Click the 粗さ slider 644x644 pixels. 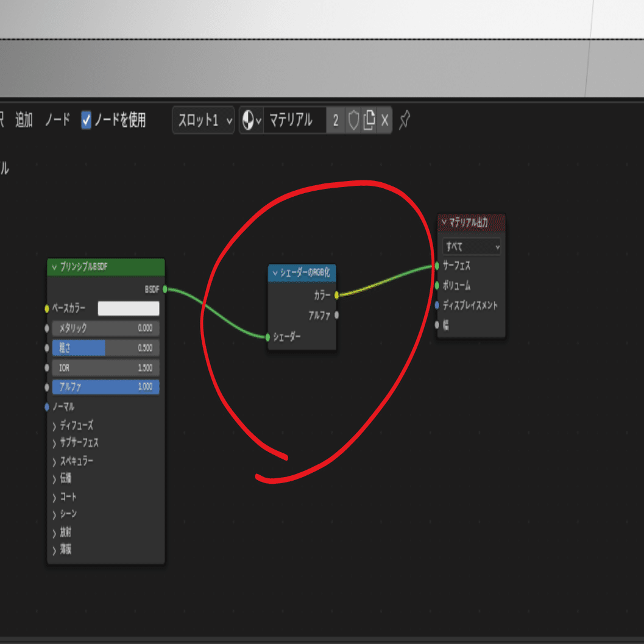coord(105,348)
